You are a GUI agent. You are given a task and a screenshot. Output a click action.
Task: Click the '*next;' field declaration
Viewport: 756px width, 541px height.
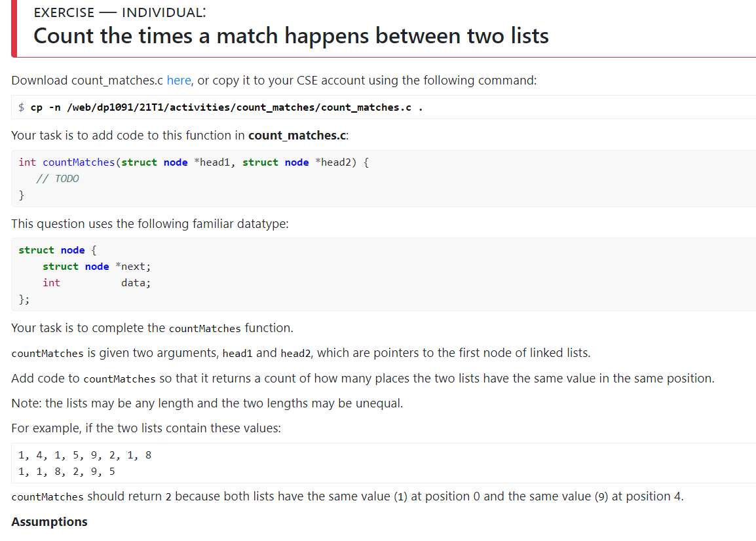point(133,267)
